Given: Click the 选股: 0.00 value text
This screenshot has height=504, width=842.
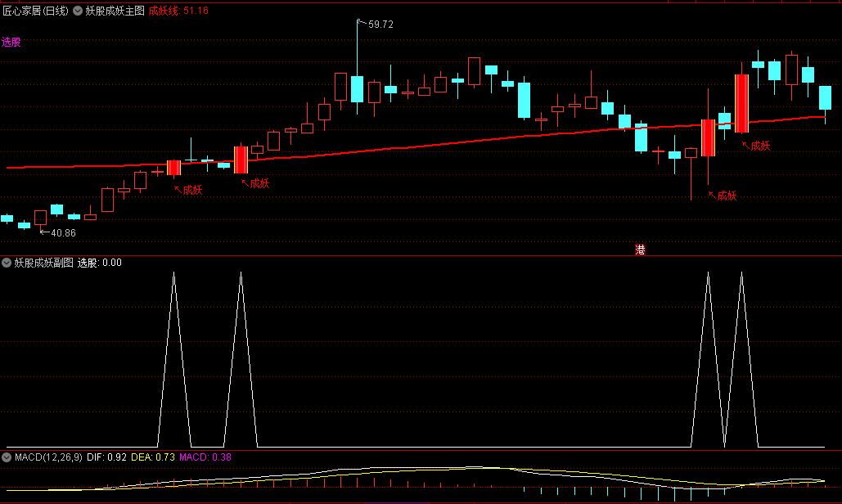Looking at the screenshot, I should point(99,263).
